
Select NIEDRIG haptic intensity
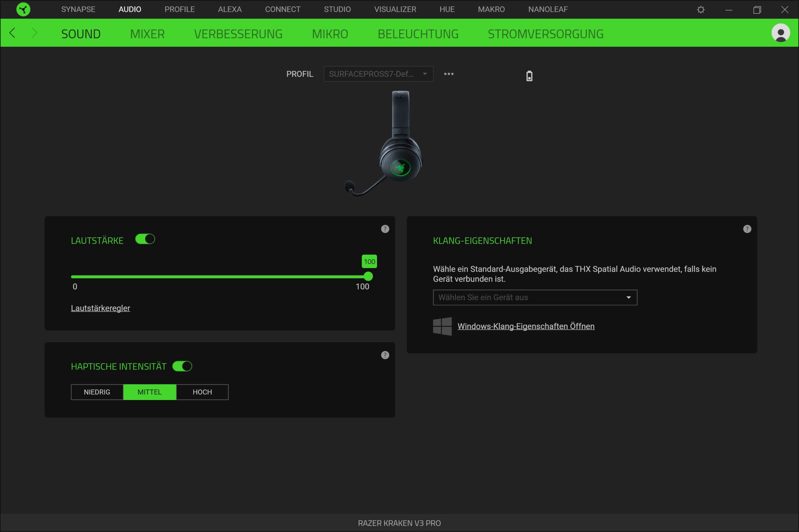point(97,392)
